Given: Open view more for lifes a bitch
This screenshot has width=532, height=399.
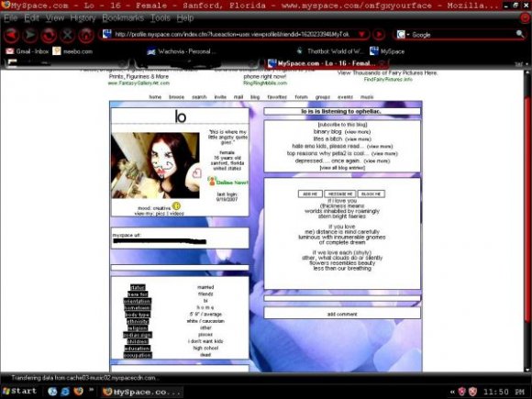Looking at the screenshot, I should 358,139.
